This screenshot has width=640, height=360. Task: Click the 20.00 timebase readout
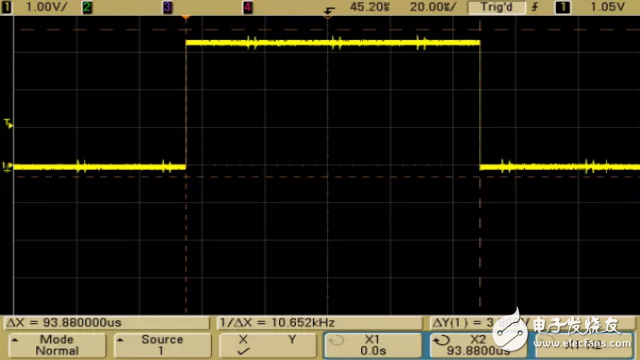433,7
